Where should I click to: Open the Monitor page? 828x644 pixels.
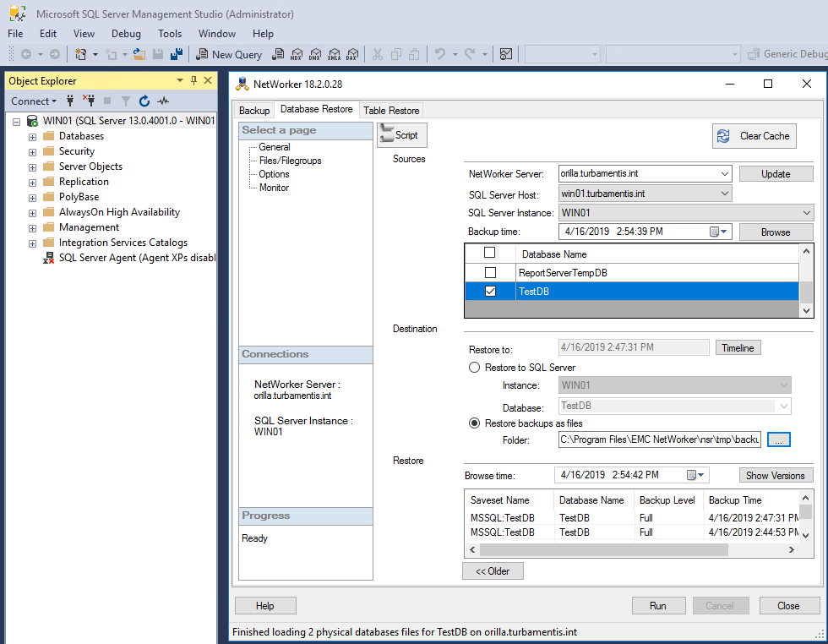(x=274, y=188)
